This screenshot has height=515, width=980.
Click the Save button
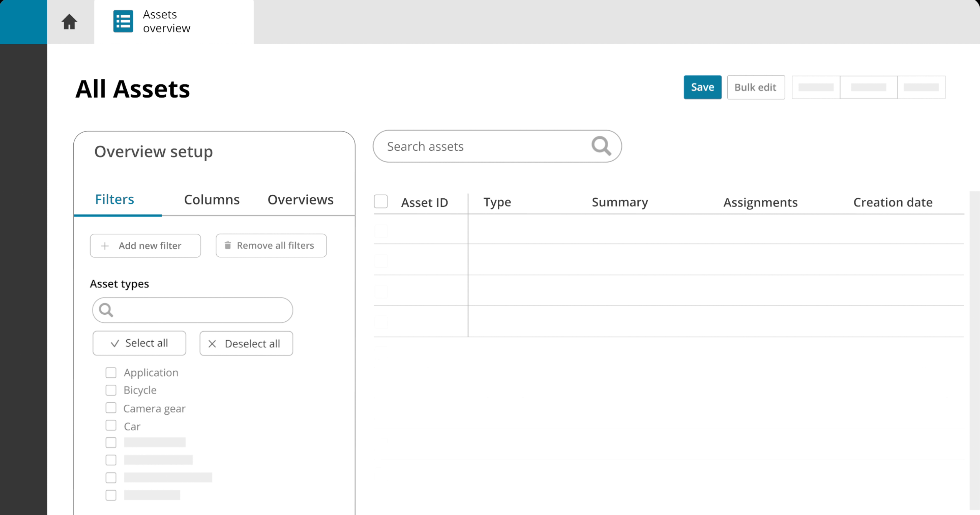coord(702,87)
